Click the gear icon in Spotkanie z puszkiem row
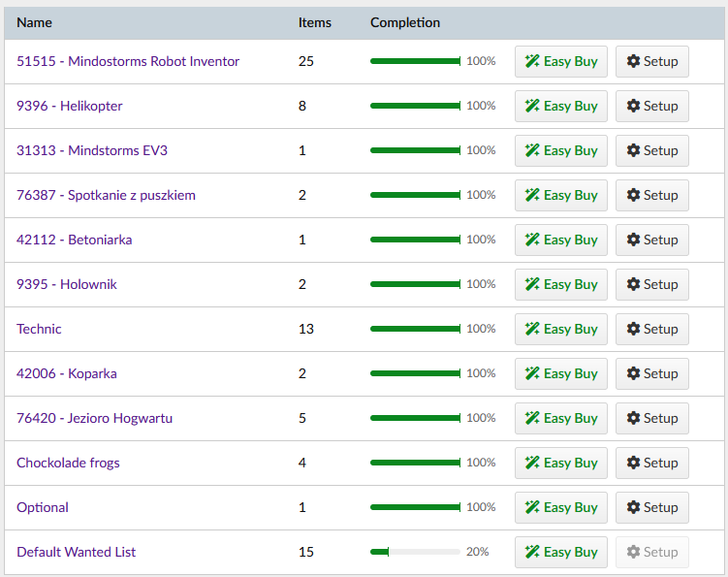Image resolution: width=728 pixels, height=577 pixels. pyautogui.click(x=633, y=195)
